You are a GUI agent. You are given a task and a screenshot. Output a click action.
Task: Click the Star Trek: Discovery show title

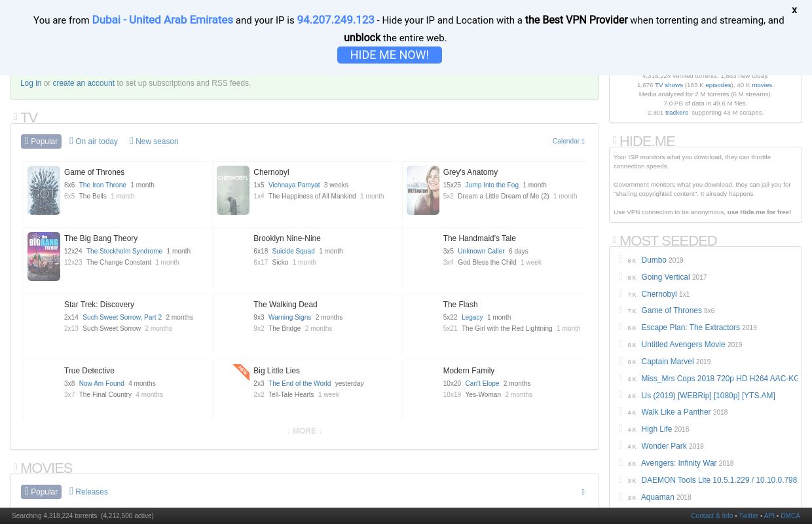(99, 305)
